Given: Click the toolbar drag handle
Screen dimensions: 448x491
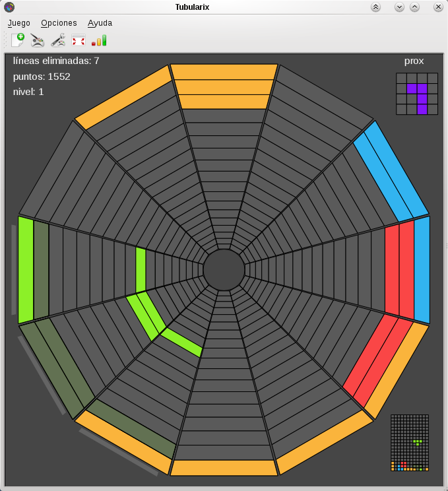Looking at the screenshot, I should tap(5, 40).
